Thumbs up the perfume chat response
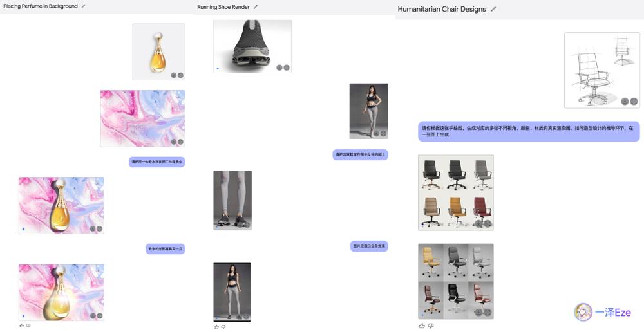644x332 pixels. (x=21, y=326)
